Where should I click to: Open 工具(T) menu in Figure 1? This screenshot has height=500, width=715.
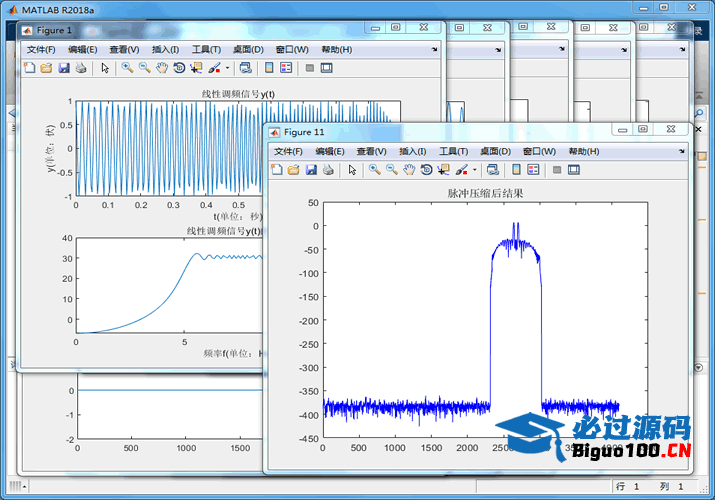206,49
